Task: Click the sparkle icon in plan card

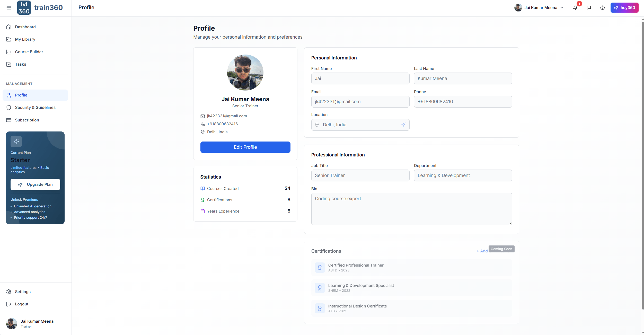Action: point(16,141)
